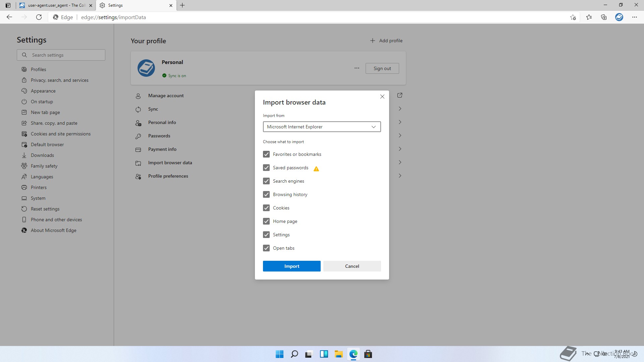Click Microsoft Edge taskbar icon

click(353, 354)
